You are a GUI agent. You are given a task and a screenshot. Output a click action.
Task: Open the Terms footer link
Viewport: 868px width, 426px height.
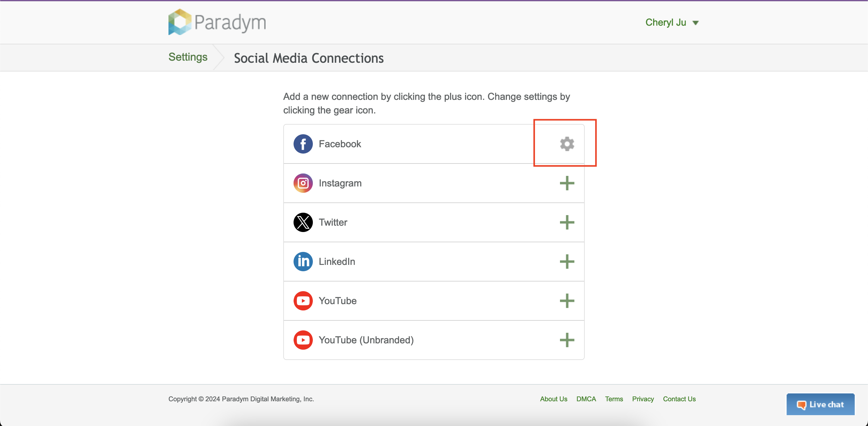(614, 399)
